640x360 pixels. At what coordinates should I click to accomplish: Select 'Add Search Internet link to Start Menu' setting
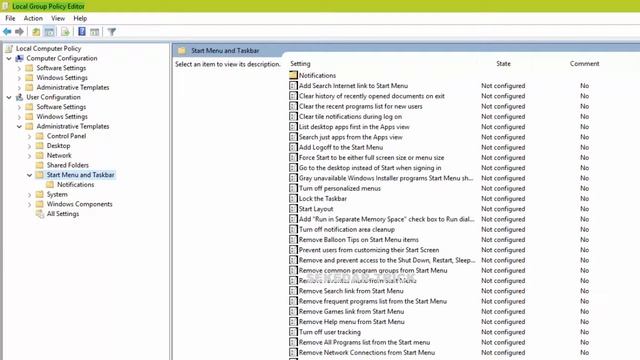pos(353,86)
